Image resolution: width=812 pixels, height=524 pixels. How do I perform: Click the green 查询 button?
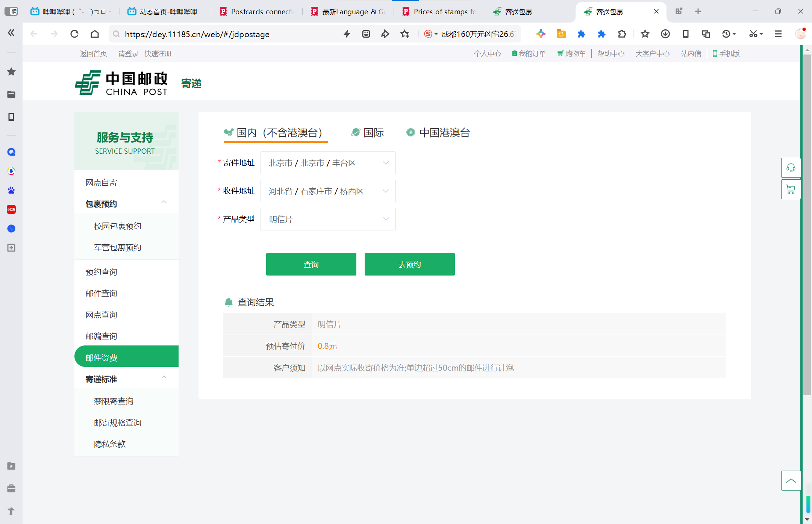click(x=311, y=264)
